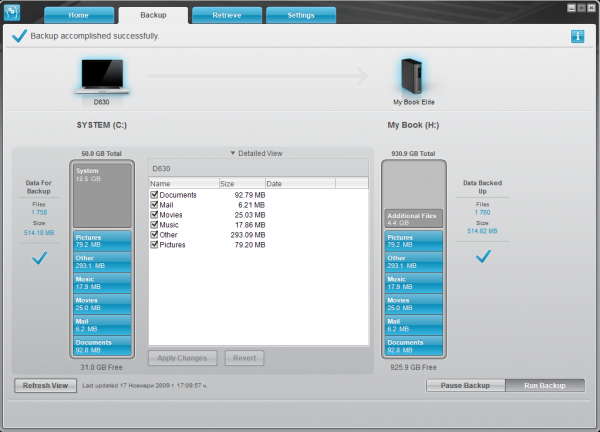Click the 92.79 MB size value

click(x=250, y=195)
